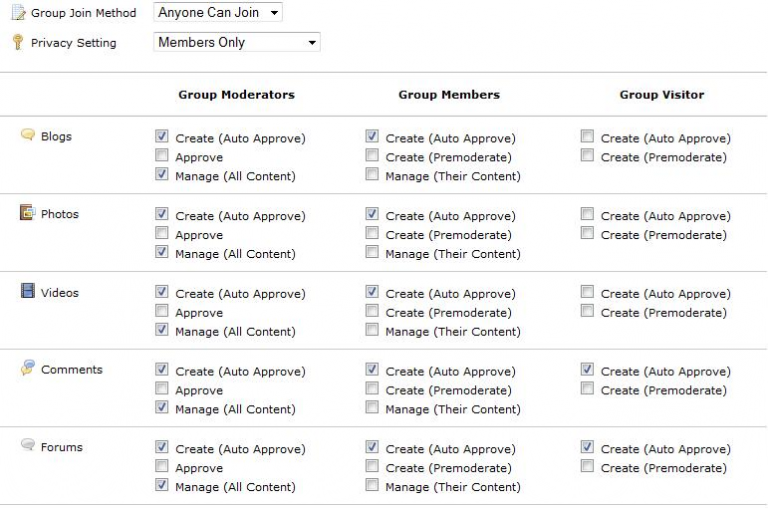This screenshot has height=509, width=768.
Task: Click the Group Visitor column header
Action: pos(662,95)
